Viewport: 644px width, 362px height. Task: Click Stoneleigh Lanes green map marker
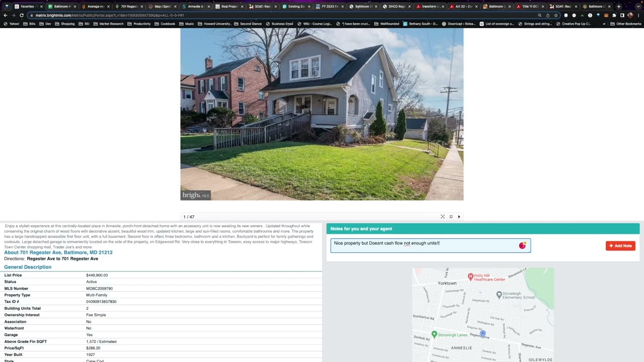pos(434,334)
